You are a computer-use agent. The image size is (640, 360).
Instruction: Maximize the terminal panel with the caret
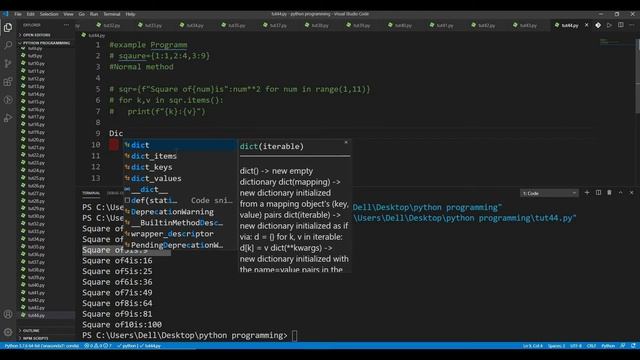pyautogui.click(x=620, y=193)
